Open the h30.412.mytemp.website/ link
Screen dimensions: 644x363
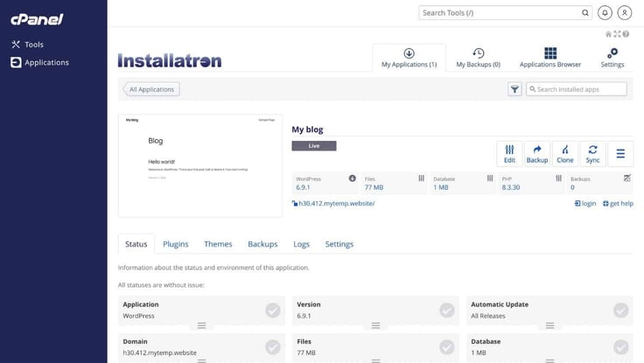coord(336,203)
